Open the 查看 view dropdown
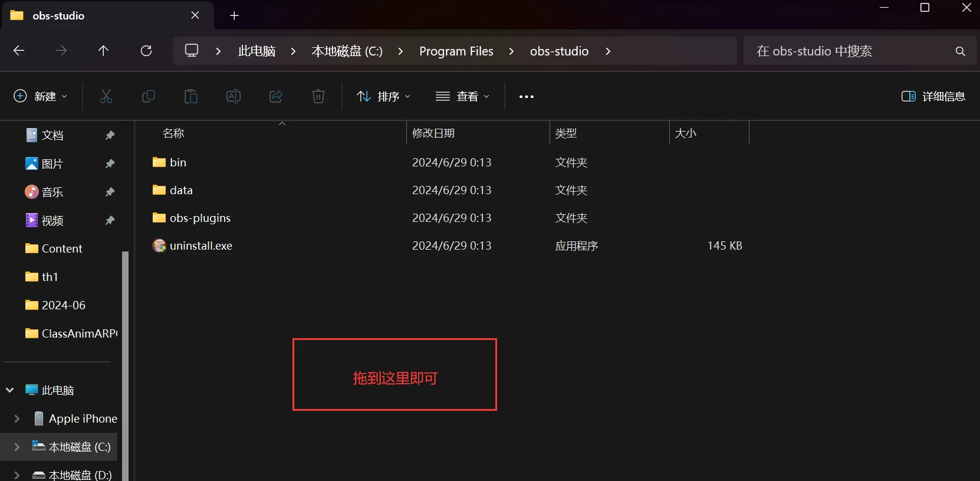The image size is (980, 481). click(463, 96)
